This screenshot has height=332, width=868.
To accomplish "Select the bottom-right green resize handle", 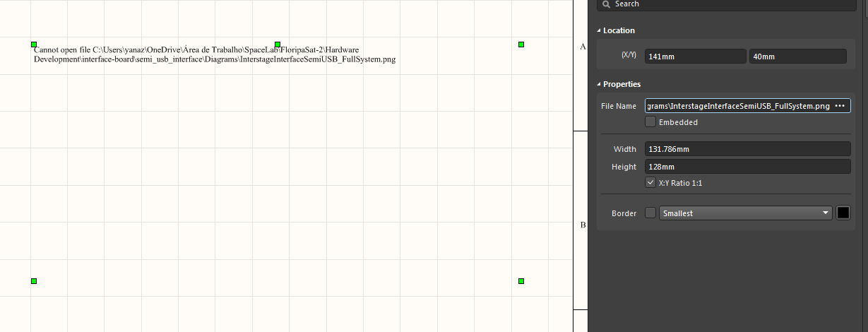I will tap(521, 281).
